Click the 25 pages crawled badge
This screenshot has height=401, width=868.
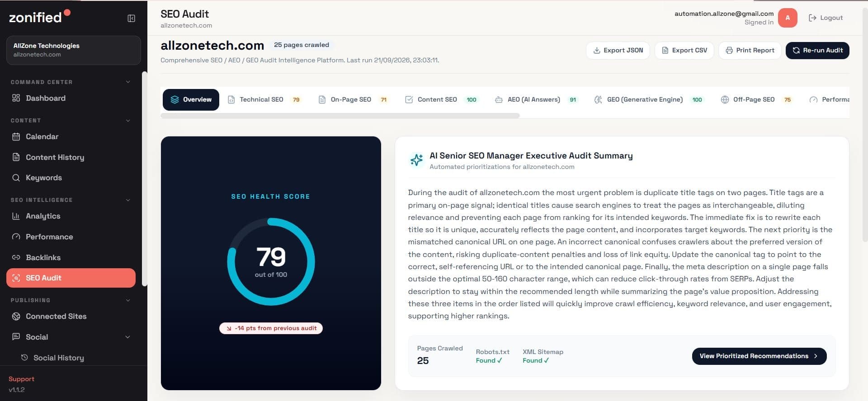(x=301, y=45)
